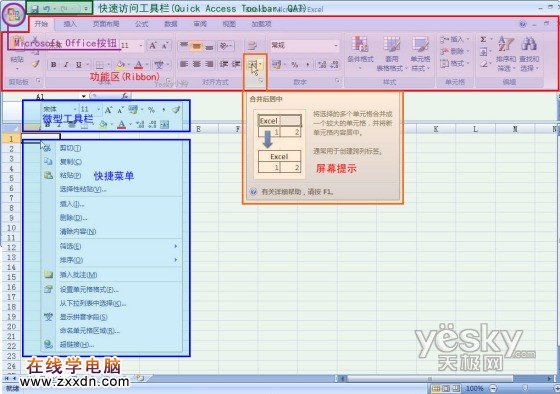Switch to the 开始 ribbon tab
The width and height of the screenshot is (560, 394).
tap(41, 24)
